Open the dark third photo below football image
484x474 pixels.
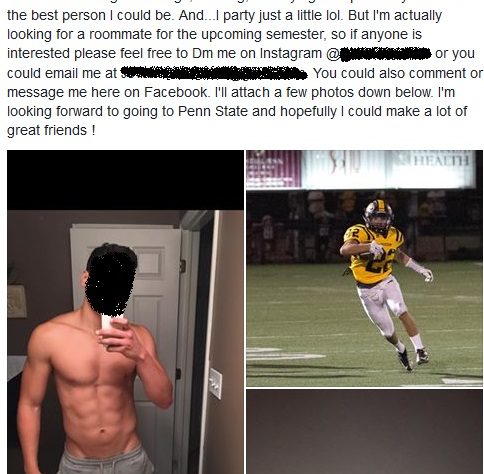click(364, 432)
